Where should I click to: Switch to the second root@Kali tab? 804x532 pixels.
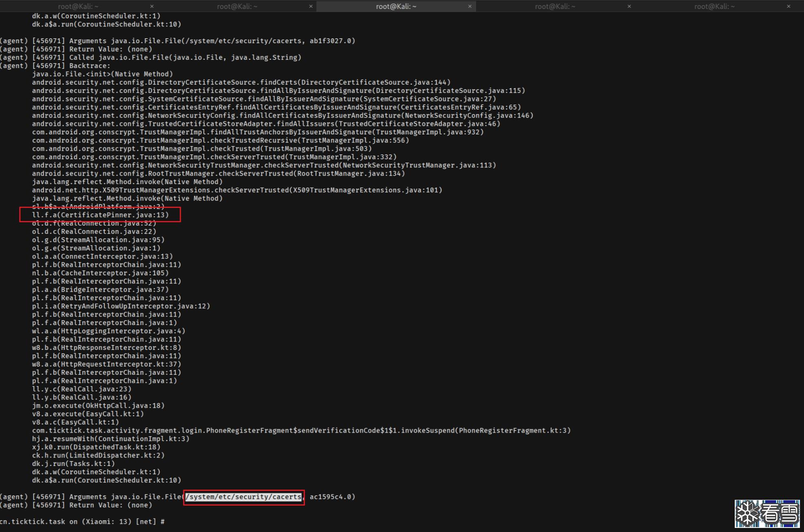pyautogui.click(x=237, y=6)
